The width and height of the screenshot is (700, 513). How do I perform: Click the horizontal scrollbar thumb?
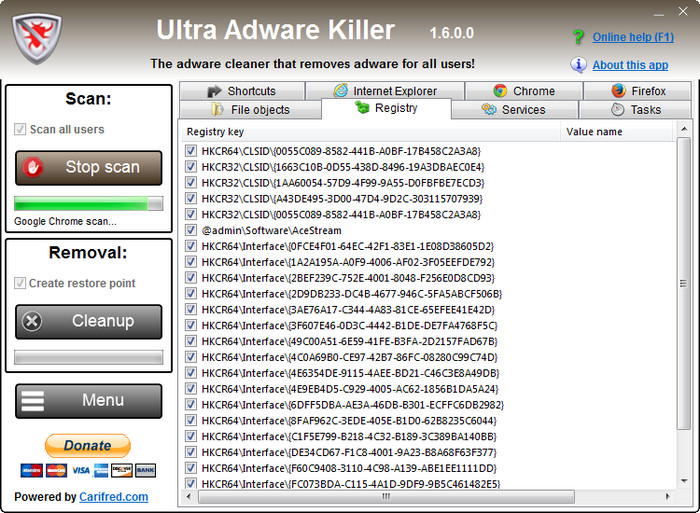(x=386, y=496)
